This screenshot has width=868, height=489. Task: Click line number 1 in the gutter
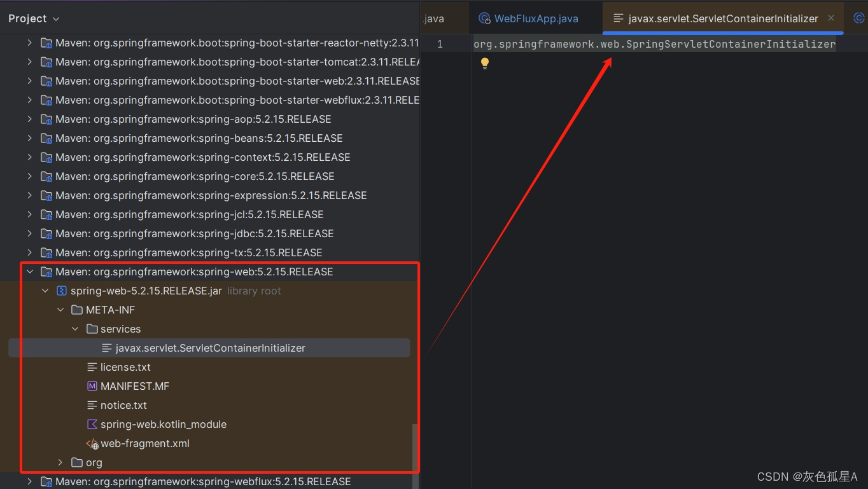[440, 44]
